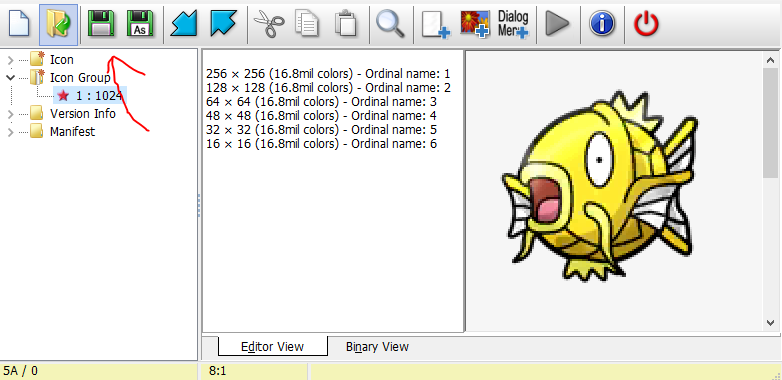Image resolution: width=782 pixels, height=380 pixels.
Task: Click the Paste clipboard icon
Action: (346, 23)
